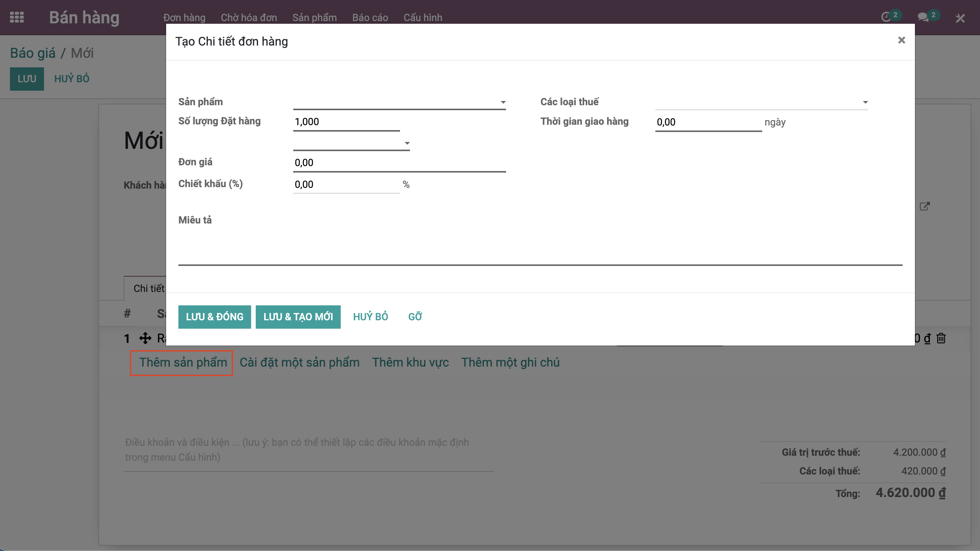Click HUỶ BỎ in the dialog footer

click(x=370, y=317)
